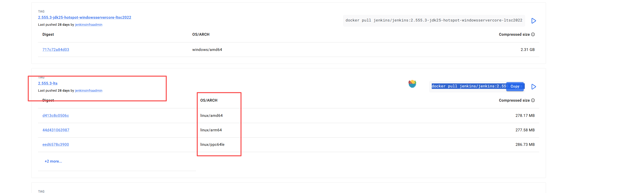Screen dimensions: 644x193
Task: Expand the +2 more... digests list
Action: pyautogui.click(x=53, y=161)
